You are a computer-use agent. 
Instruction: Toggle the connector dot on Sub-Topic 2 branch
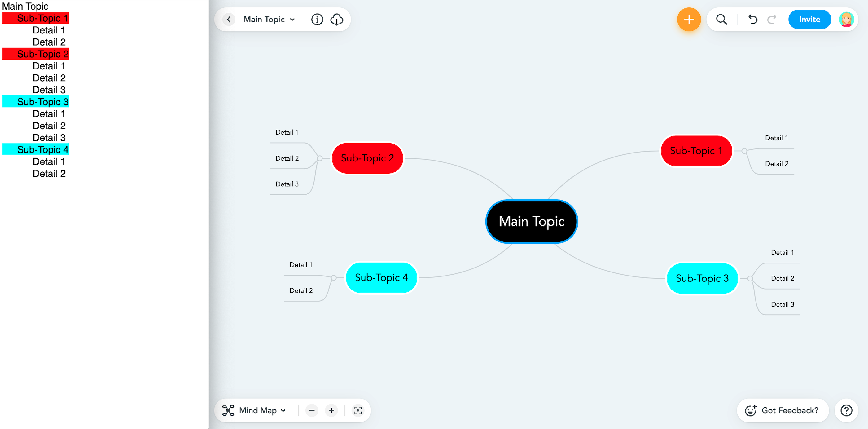(319, 158)
